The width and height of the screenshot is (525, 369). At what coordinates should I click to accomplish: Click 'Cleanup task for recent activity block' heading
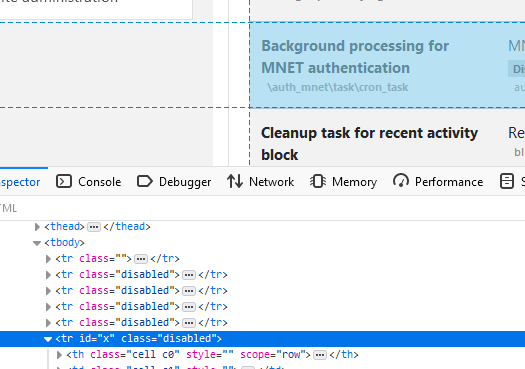(369, 144)
